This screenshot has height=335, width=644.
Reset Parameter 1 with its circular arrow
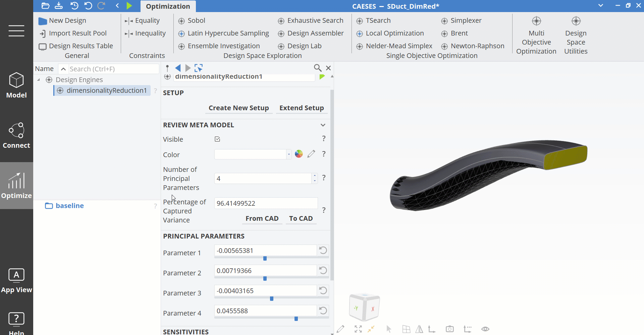[x=323, y=250]
